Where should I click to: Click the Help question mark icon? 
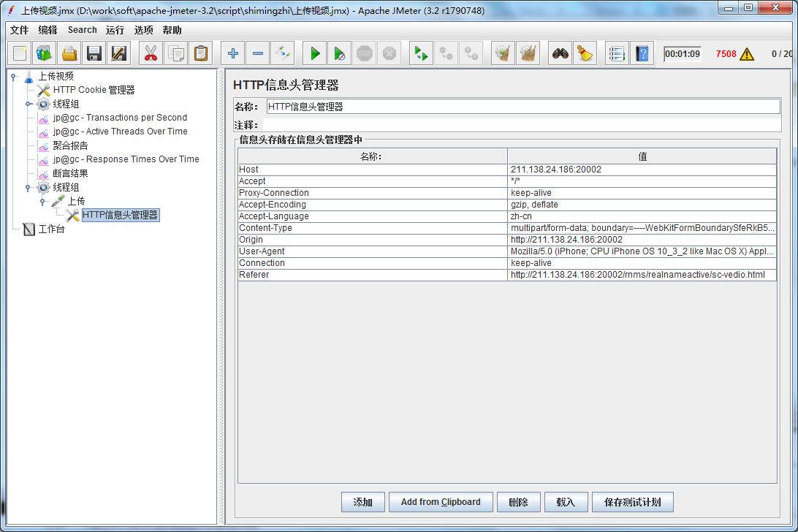[642, 53]
